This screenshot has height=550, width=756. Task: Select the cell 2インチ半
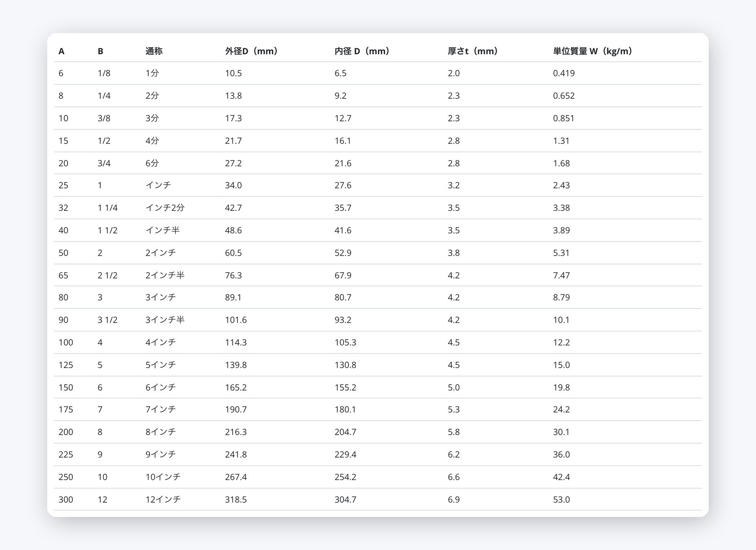click(165, 275)
